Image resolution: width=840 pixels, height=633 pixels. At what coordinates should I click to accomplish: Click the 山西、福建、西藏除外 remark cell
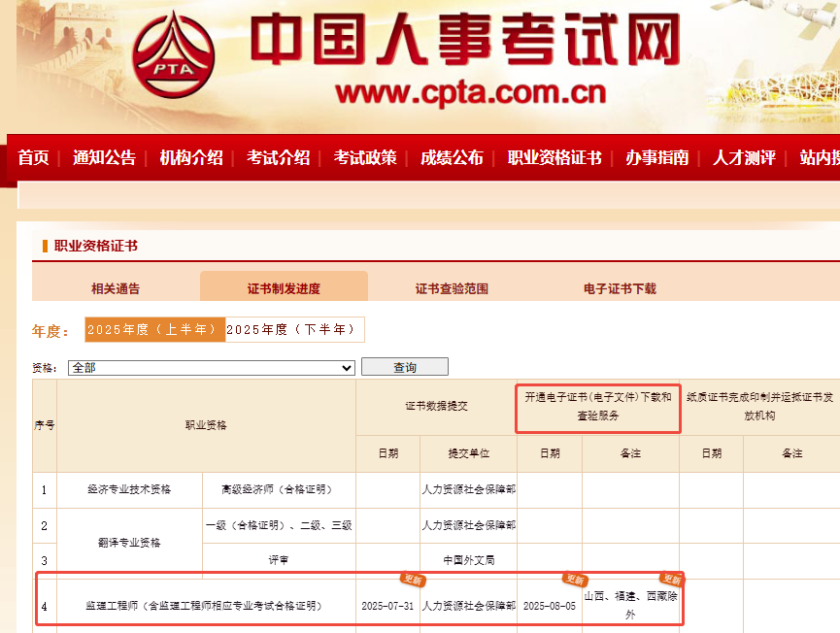coord(630,605)
